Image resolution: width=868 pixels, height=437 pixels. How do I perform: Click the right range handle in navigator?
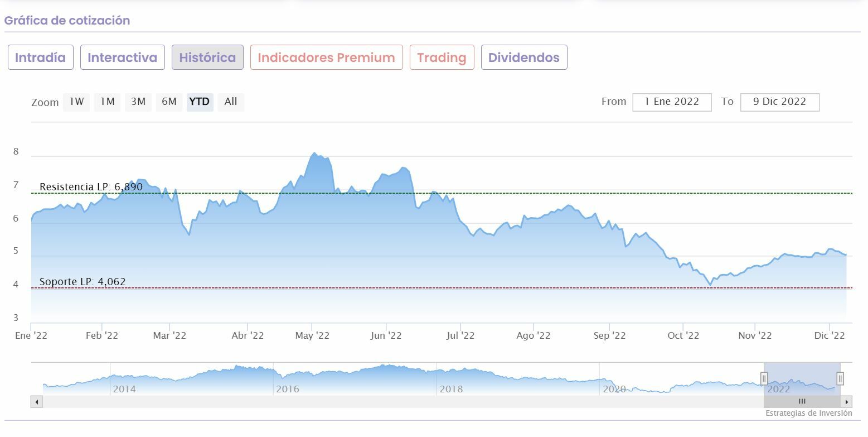[840, 378]
